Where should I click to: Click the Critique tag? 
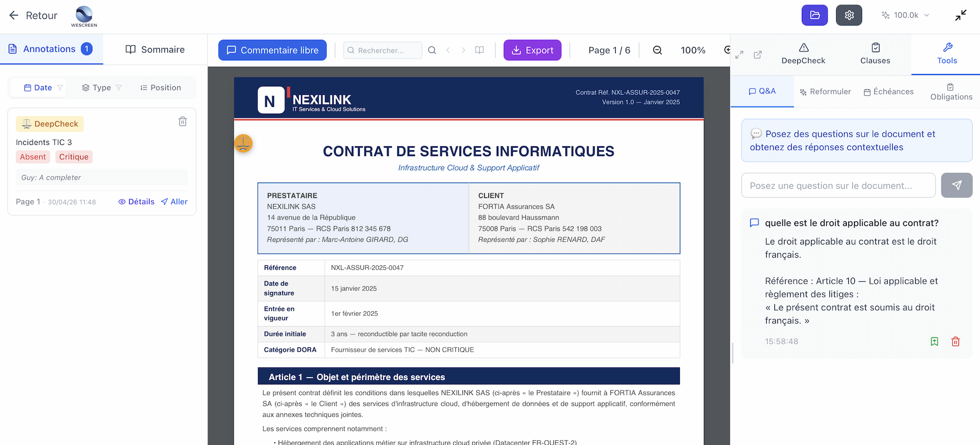point(73,157)
